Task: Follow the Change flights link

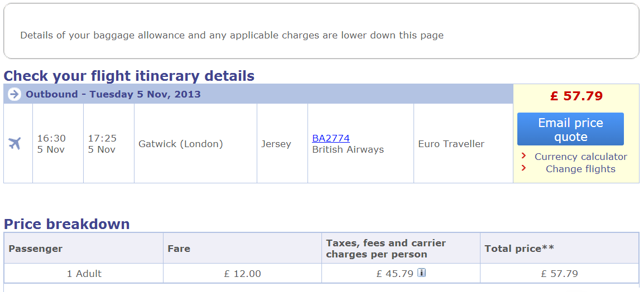Action: tap(580, 169)
